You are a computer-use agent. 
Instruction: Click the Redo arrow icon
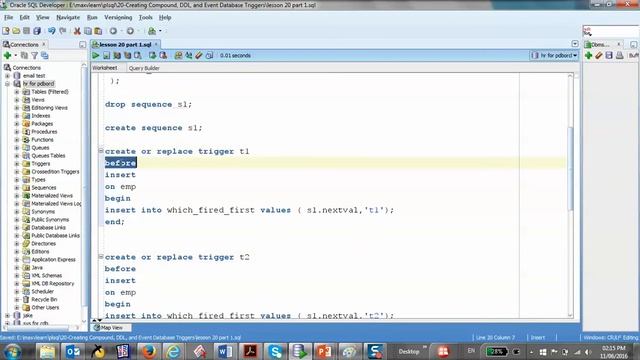[x=62, y=31]
